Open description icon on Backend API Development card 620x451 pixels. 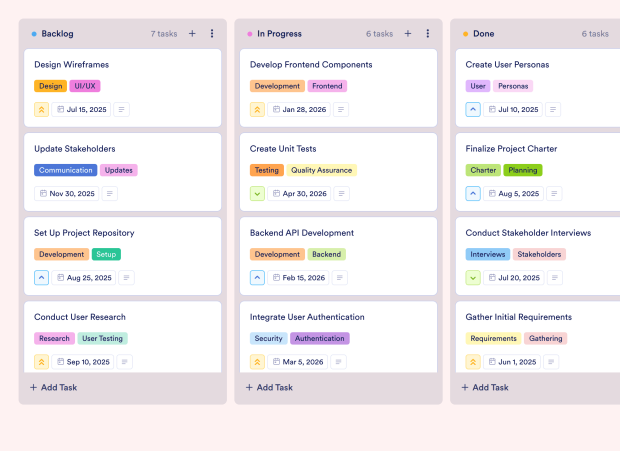(342, 278)
